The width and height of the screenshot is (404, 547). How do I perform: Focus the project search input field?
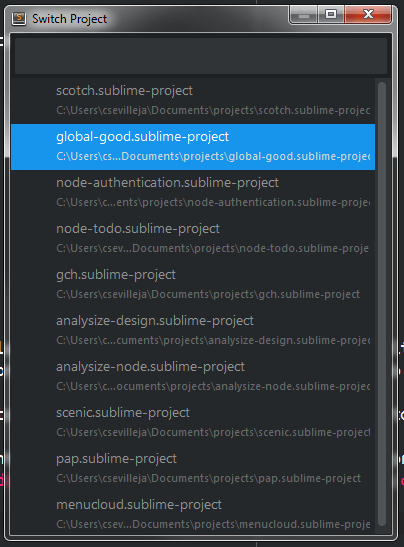(201, 56)
